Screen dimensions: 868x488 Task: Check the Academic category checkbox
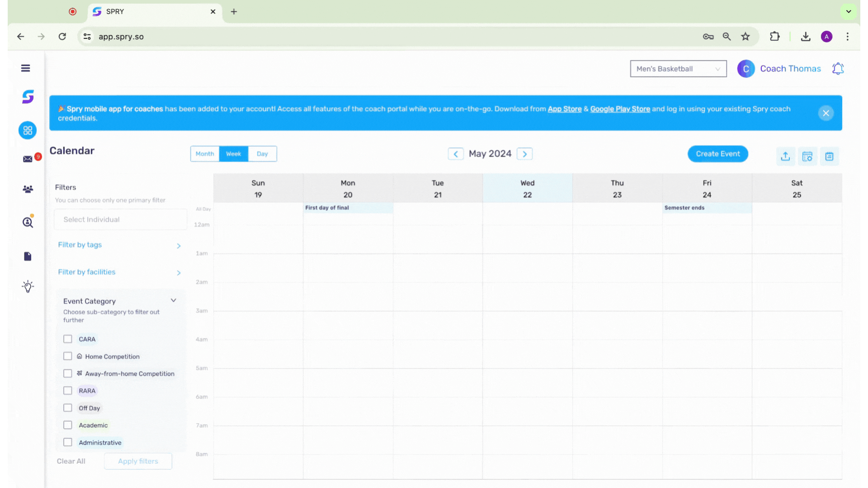(68, 425)
